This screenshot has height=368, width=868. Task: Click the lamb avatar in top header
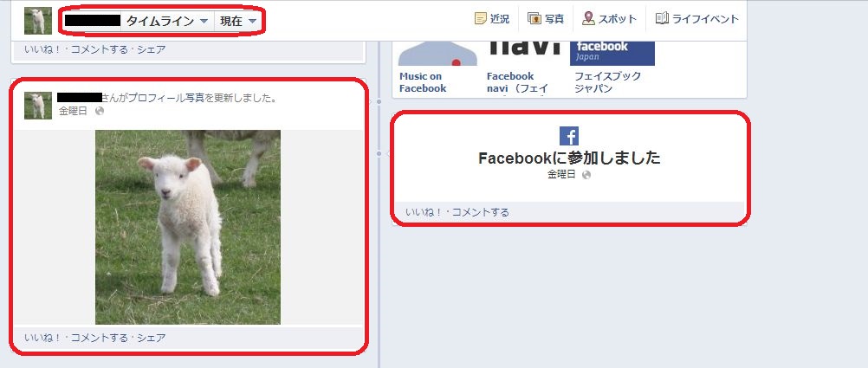pyautogui.click(x=37, y=21)
